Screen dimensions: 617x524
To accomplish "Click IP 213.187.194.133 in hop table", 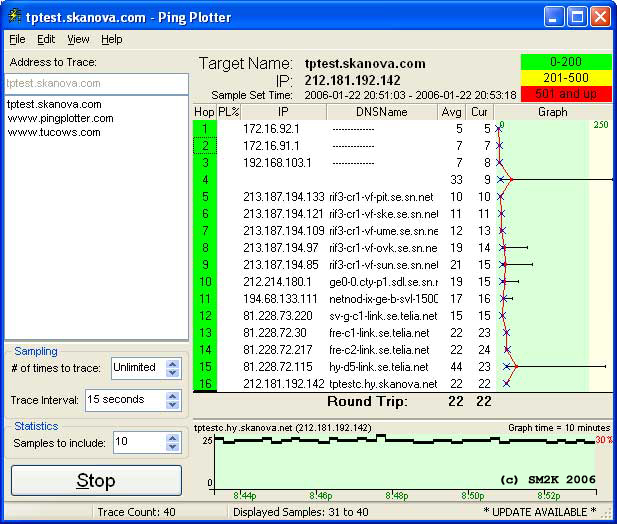I will point(284,197).
